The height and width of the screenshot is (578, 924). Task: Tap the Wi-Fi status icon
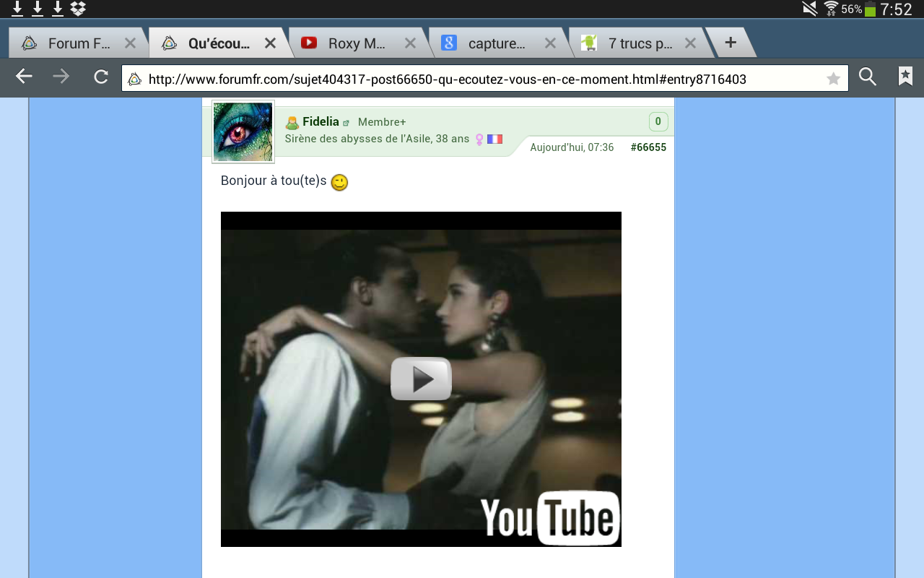pos(831,9)
